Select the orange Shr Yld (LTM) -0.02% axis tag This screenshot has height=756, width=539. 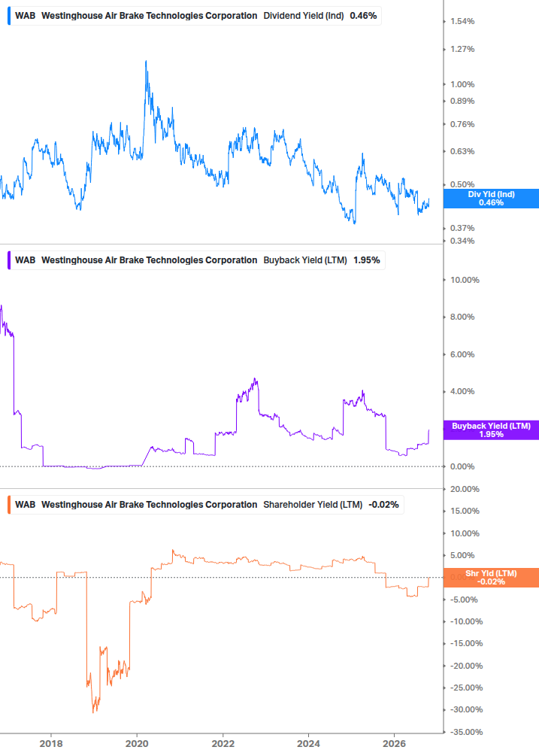[x=491, y=578]
